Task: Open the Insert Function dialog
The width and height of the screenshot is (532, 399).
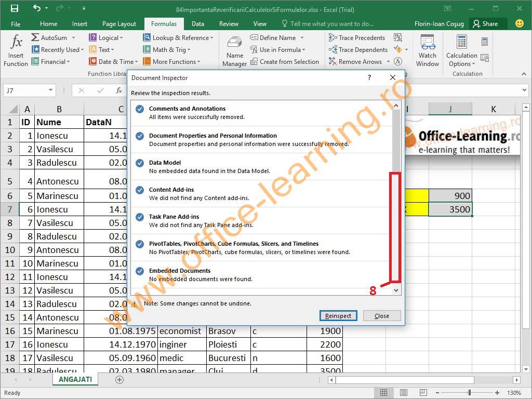Action: point(16,50)
